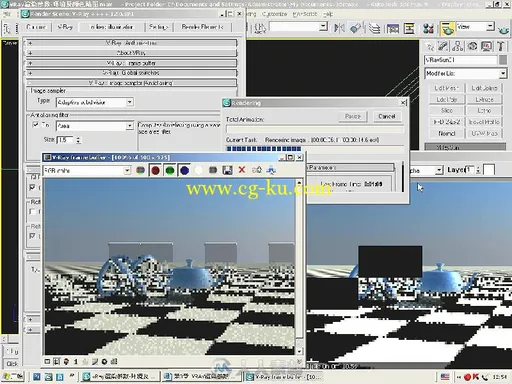Click antialiasing filter Size spinner arrows
Viewport: 512px width, 384px height.
78,140
